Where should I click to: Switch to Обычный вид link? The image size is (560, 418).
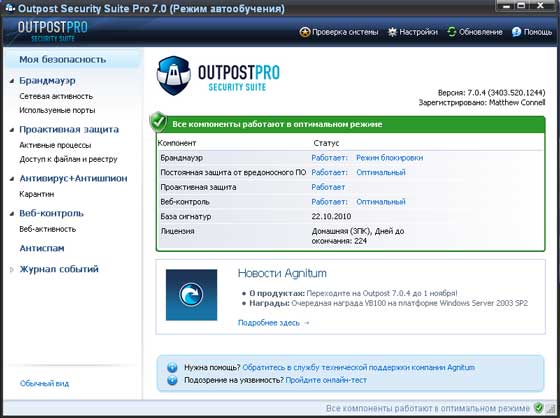[44, 384]
